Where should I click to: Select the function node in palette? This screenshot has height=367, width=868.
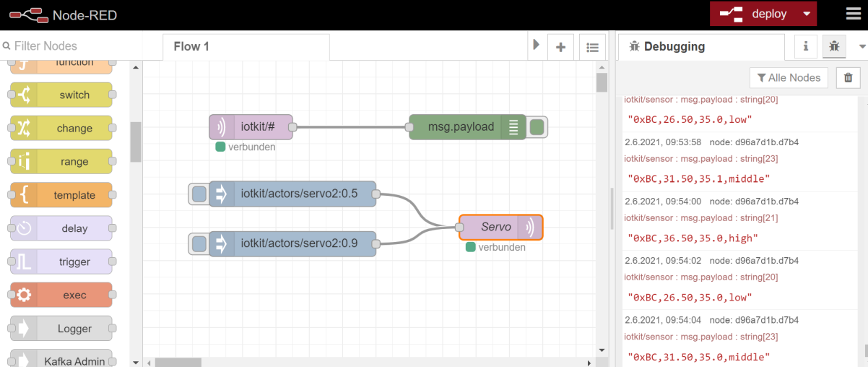[x=61, y=66]
